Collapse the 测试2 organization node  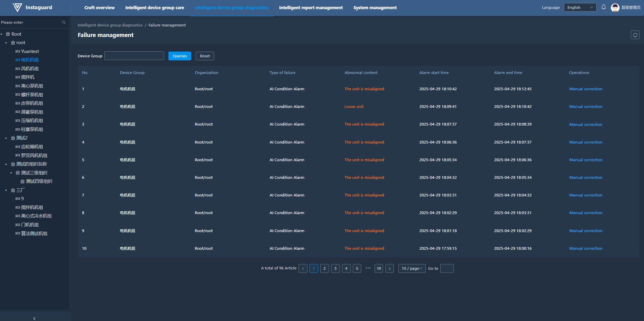coord(6,138)
